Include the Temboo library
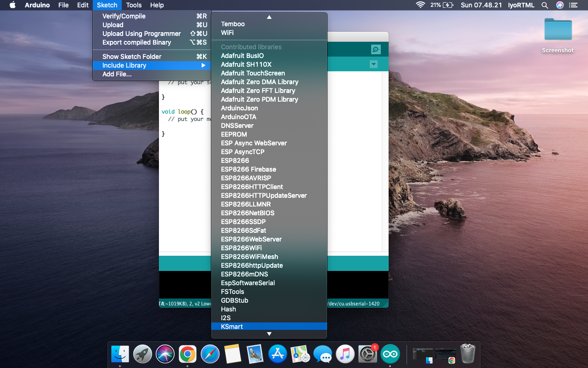The width and height of the screenshot is (588, 368). [269, 24]
